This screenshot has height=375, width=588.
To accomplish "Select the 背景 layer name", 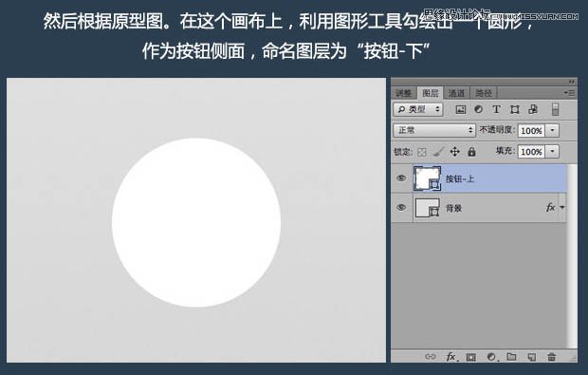I will pos(453,208).
